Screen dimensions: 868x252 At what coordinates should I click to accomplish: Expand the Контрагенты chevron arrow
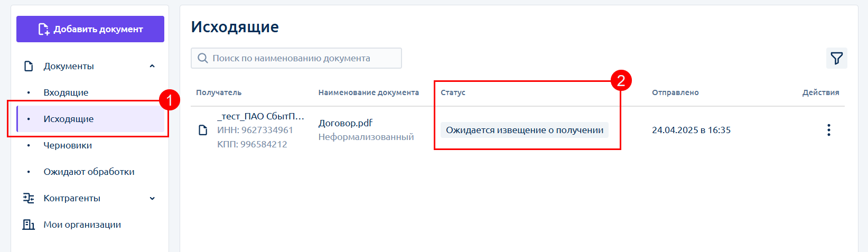pyautogui.click(x=152, y=198)
